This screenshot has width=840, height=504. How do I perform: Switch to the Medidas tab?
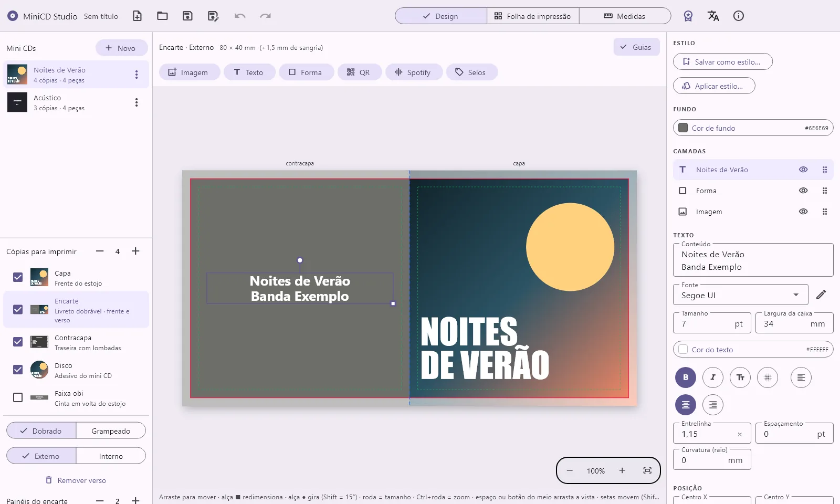tap(625, 16)
